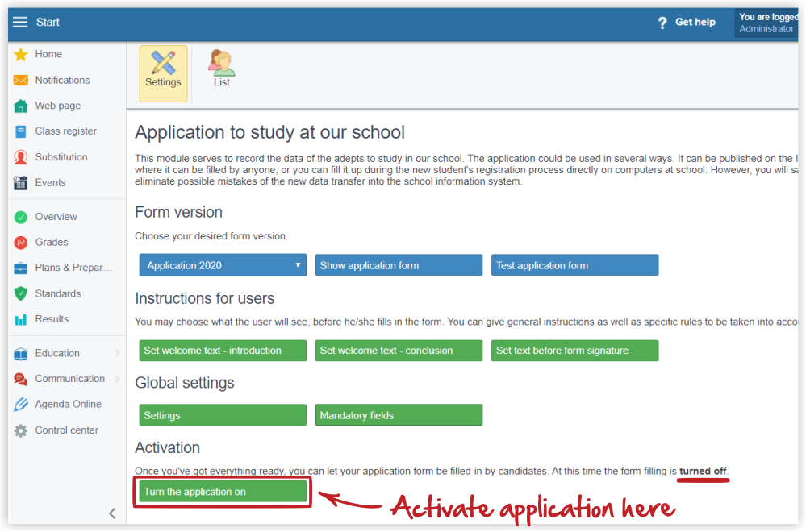Open Agenda Online in the sidebar
The height and width of the screenshot is (532, 806).
tap(69, 405)
